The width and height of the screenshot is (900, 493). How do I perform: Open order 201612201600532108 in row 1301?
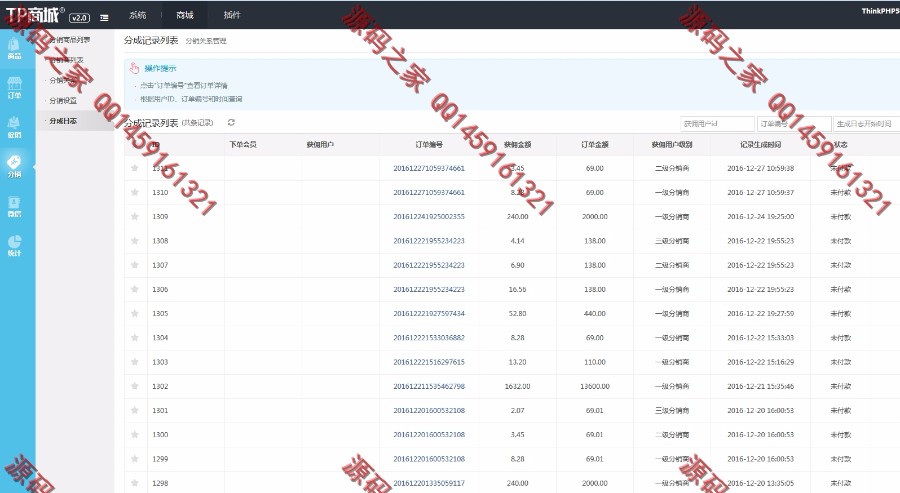[429, 410]
